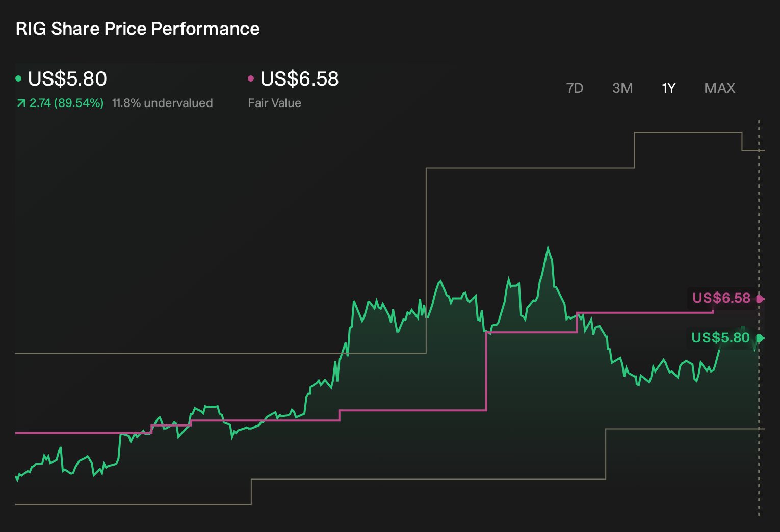Click the Fair Value legend label

274,103
